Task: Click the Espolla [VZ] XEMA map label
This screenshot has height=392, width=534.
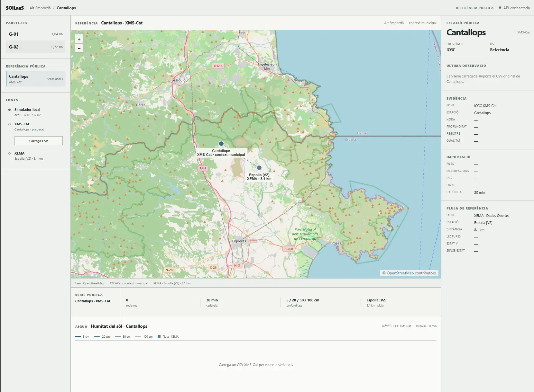Action: [x=259, y=177]
